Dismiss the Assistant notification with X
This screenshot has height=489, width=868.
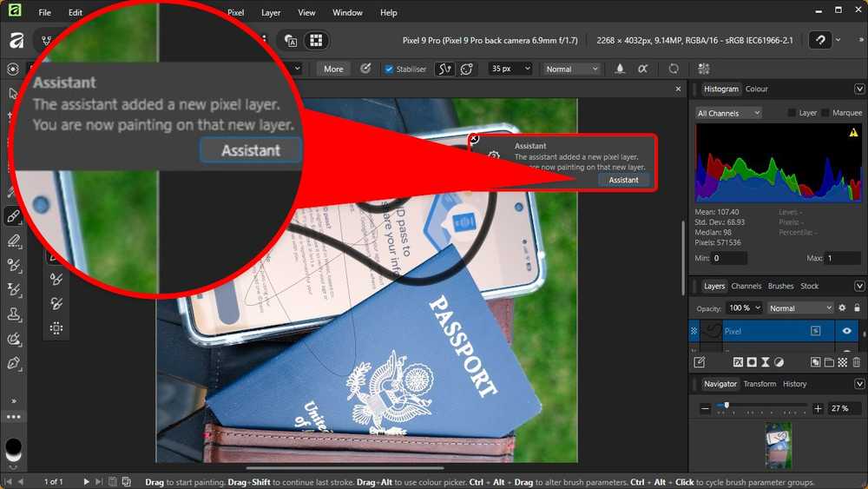point(474,138)
